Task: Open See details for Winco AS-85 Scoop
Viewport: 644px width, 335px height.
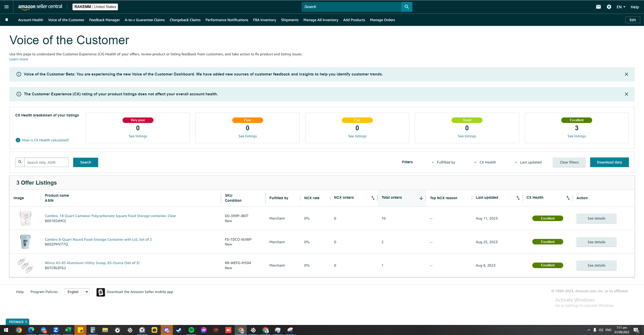Action: point(596,265)
